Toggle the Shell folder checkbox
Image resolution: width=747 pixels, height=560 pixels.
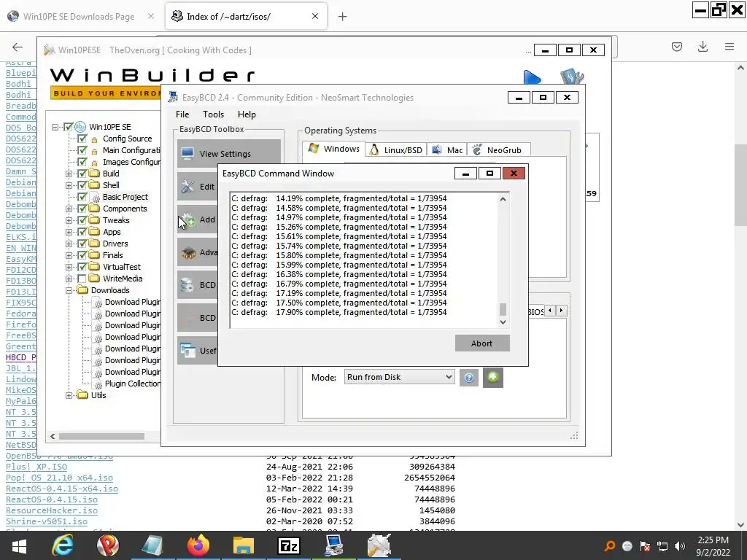pos(82,185)
